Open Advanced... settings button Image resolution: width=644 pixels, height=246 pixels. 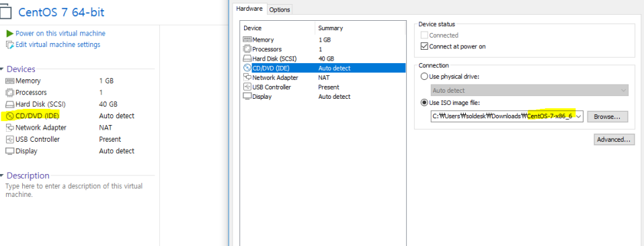pyautogui.click(x=614, y=140)
